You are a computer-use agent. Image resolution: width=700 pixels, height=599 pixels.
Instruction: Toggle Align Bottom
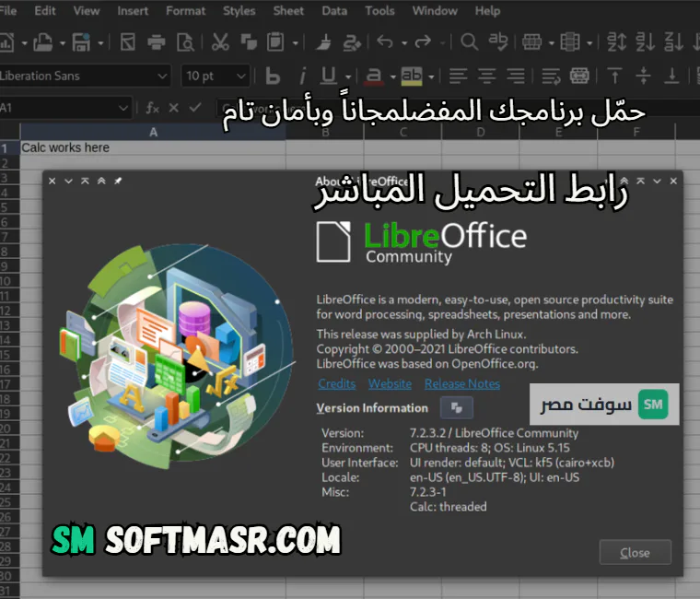point(671,76)
